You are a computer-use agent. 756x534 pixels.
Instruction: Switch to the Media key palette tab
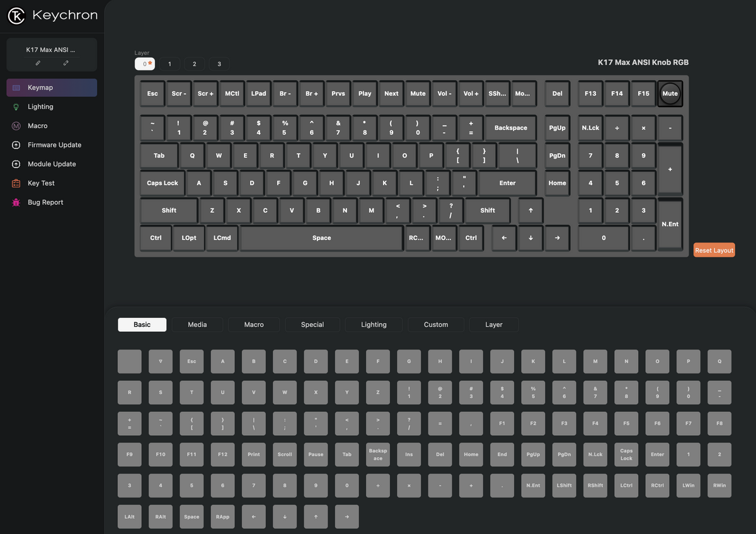pos(197,324)
